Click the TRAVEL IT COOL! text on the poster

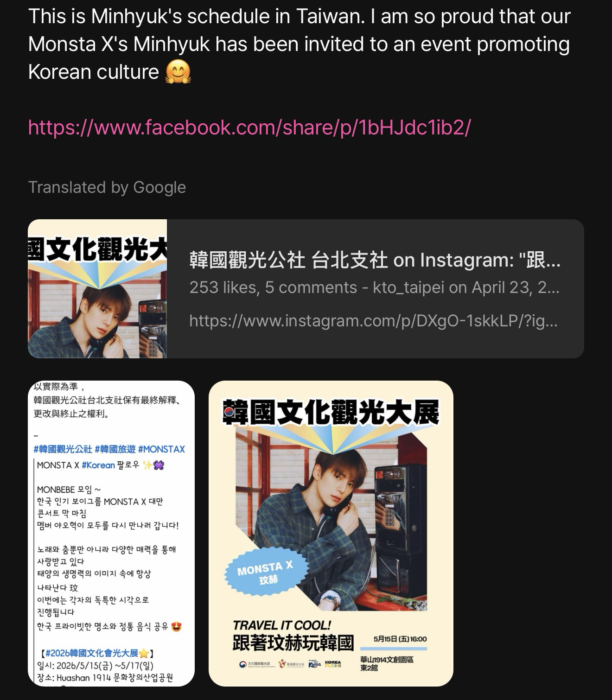coord(282,625)
